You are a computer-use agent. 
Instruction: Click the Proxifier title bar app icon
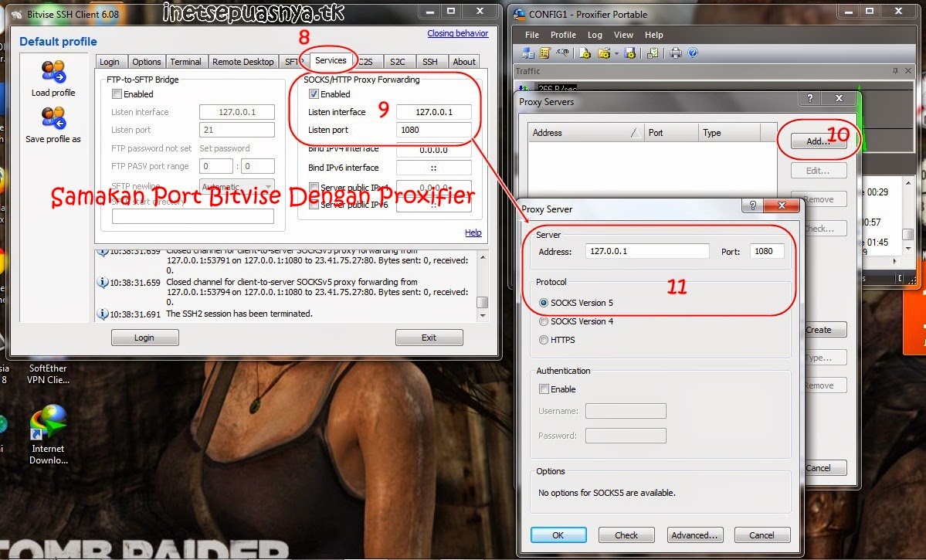519,14
